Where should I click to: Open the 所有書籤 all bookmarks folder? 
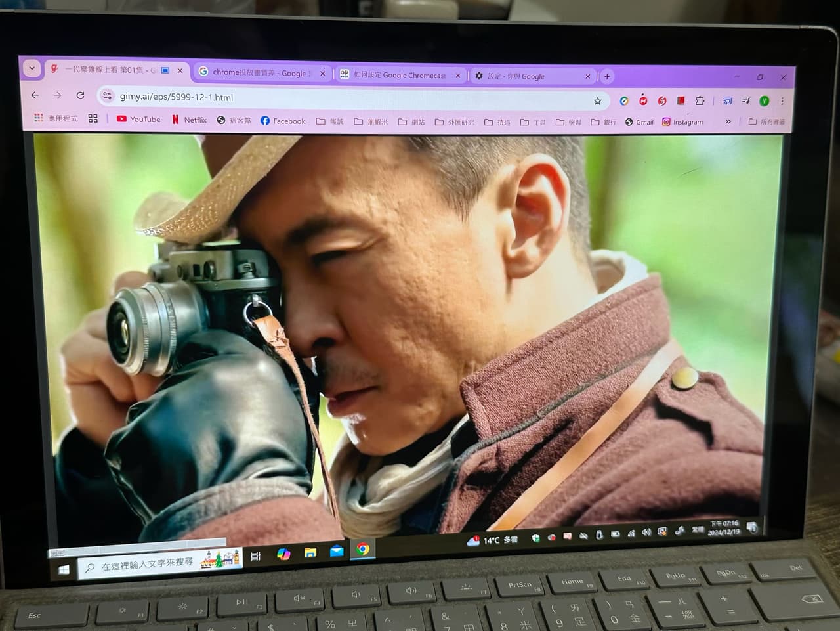(767, 121)
